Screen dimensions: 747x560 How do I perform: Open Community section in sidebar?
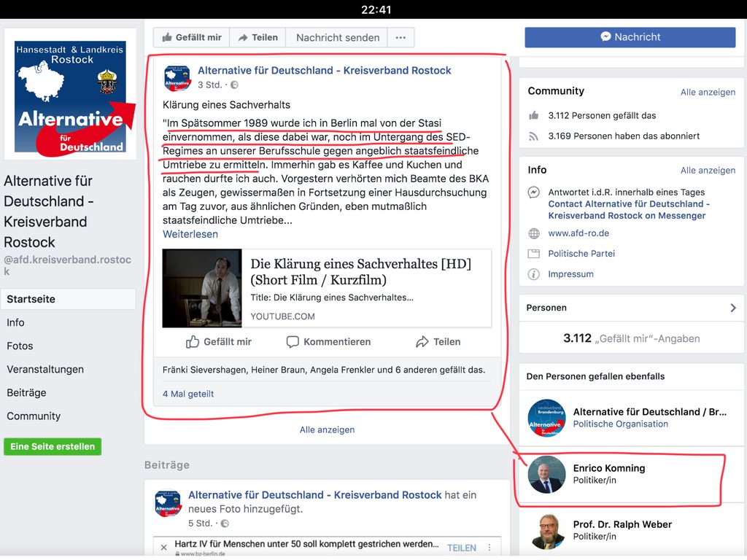point(34,416)
